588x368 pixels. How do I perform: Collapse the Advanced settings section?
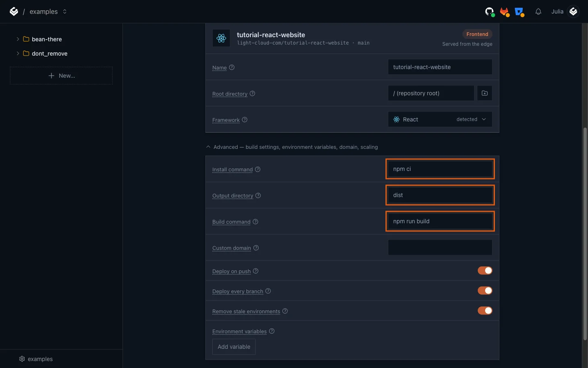[208, 147]
